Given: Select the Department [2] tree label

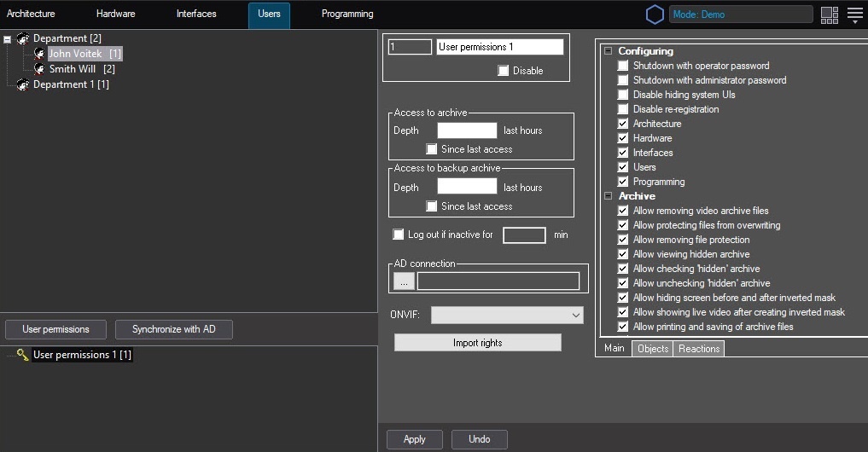Looking at the screenshot, I should coord(67,38).
